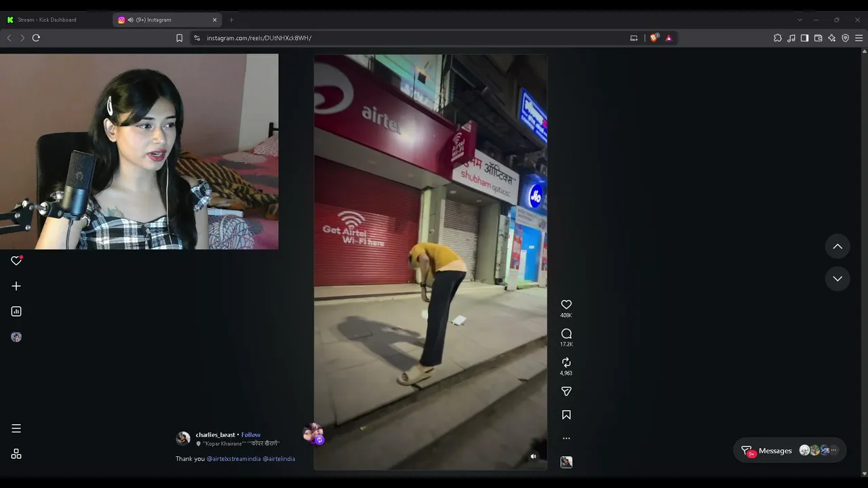Open the @airtelxstreamindia mention
This screenshot has width=868, height=488.
234,459
